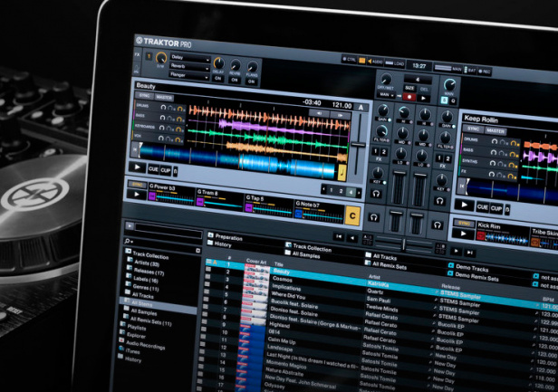
Task: Toggle headphone cue under the deck A KEY knob
Action: (x=377, y=194)
